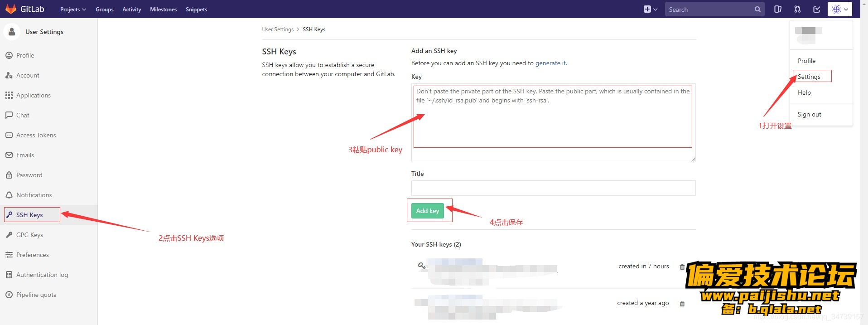Image resolution: width=868 pixels, height=325 pixels.
Task: Open the Projects dropdown menu
Action: click(x=73, y=10)
